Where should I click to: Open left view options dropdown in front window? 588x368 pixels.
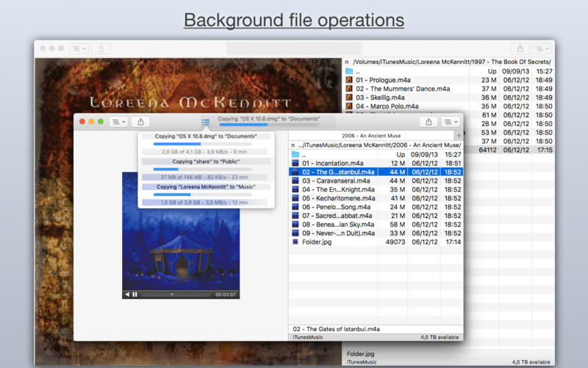coord(118,121)
